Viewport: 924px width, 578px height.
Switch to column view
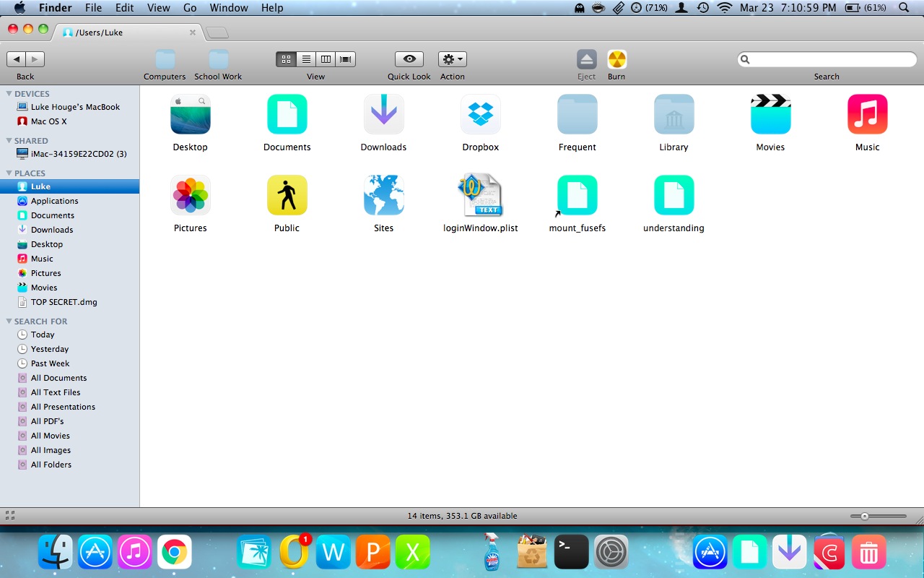click(x=326, y=59)
